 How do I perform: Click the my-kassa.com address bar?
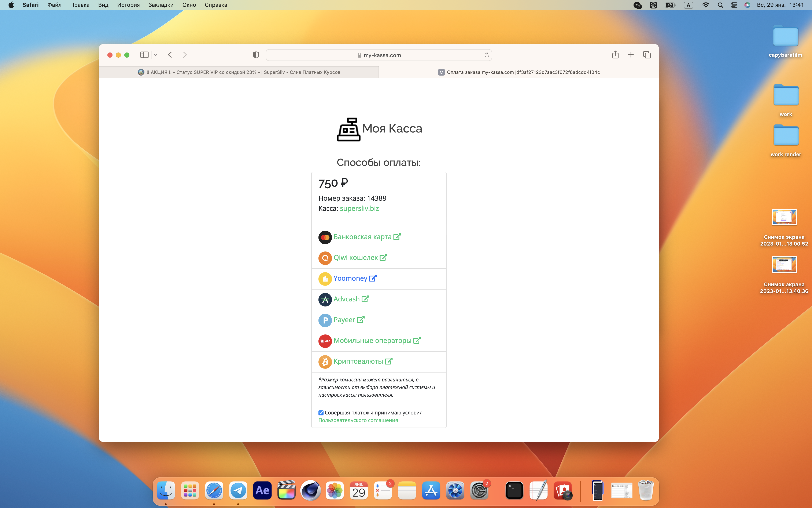(x=379, y=55)
